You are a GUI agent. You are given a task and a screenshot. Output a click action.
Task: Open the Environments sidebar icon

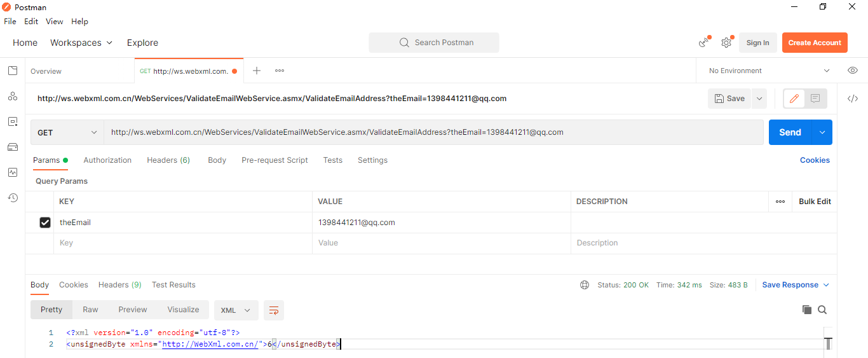pos(13,121)
